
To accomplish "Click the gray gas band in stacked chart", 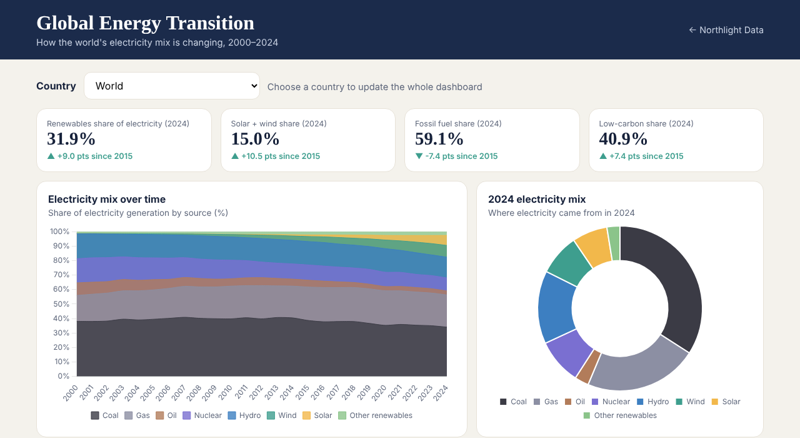I will 261,302.
